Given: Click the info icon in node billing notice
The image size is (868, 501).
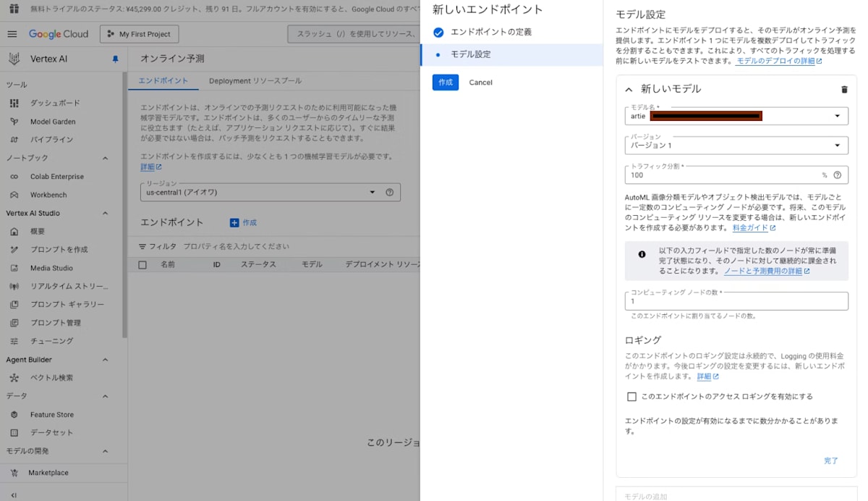Looking at the screenshot, I should point(642,254).
